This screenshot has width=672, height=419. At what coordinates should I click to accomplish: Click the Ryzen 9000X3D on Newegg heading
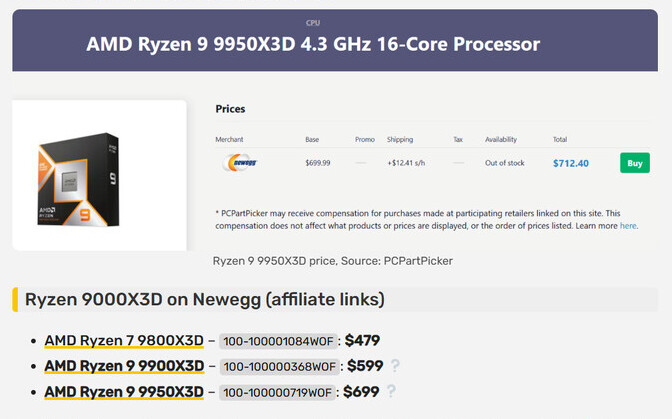click(x=205, y=299)
